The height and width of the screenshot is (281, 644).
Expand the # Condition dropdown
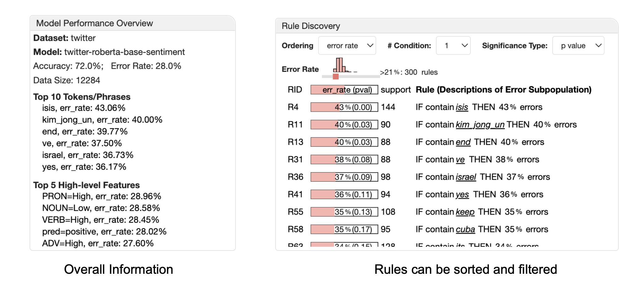point(453,46)
